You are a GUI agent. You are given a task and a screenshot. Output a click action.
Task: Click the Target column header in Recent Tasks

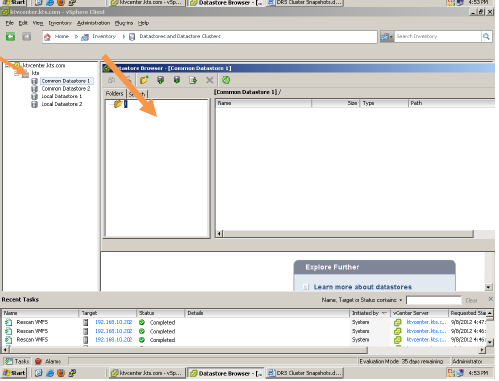[x=108, y=313]
